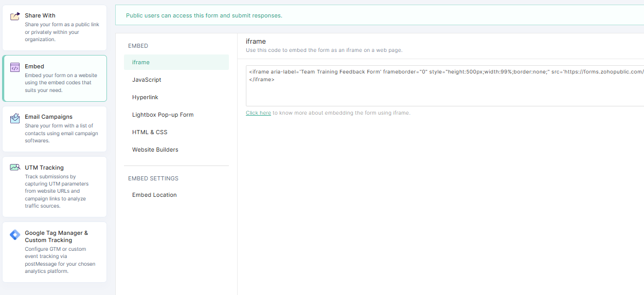Click the 'iframe' panel heading
Image resolution: width=644 pixels, height=295 pixels.
pos(256,41)
